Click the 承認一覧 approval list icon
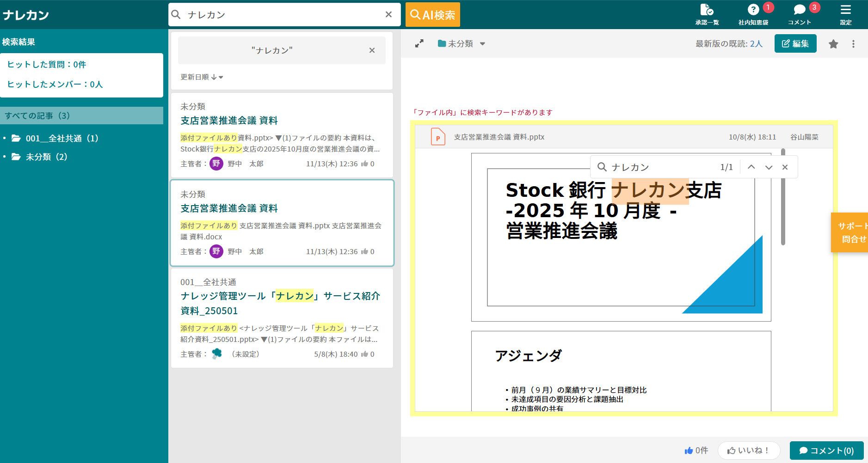The height and width of the screenshot is (463, 868). [x=707, y=13]
